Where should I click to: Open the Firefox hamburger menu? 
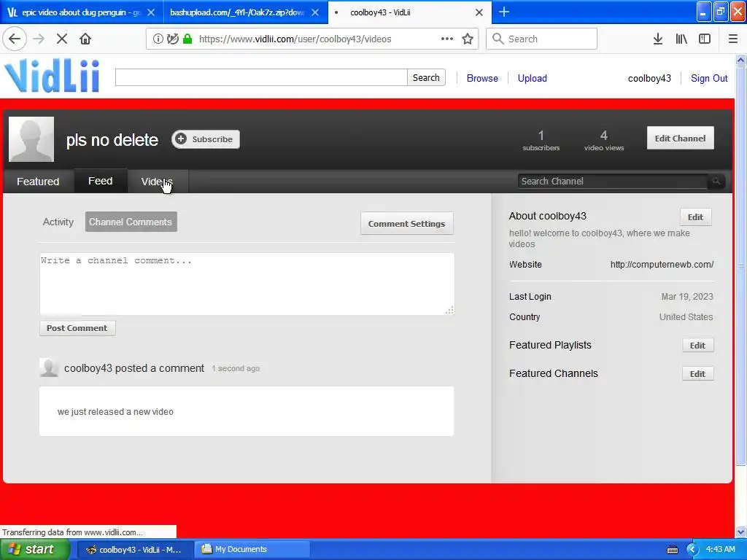click(x=732, y=39)
